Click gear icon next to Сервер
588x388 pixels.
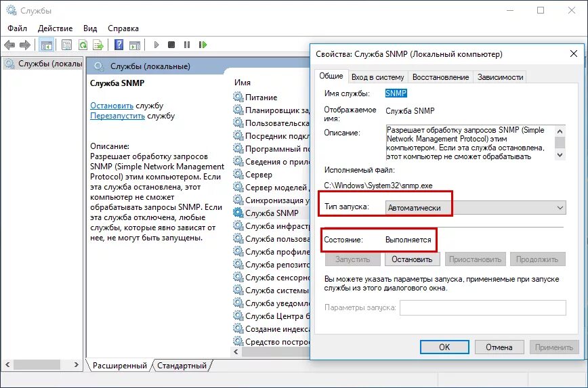coord(238,174)
